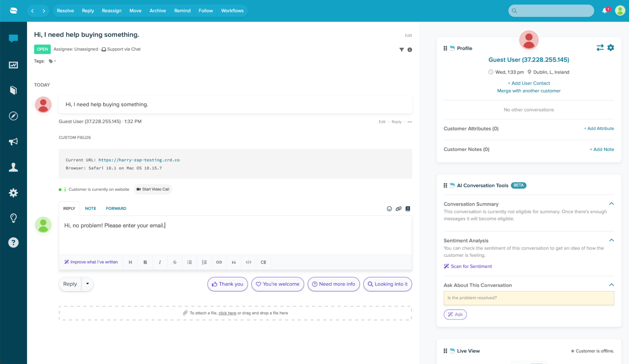Open the Contacts icon in sidebar
The height and width of the screenshot is (364, 629).
click(x=13, y=167)
